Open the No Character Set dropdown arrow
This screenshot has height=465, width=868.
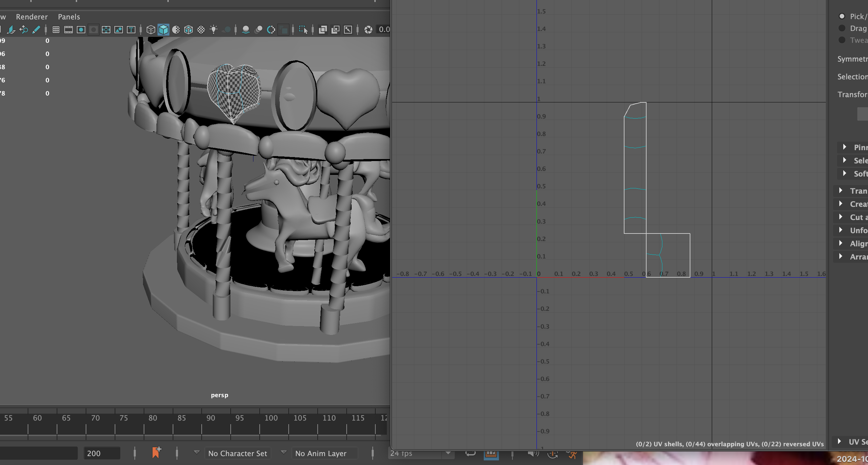click(196, 452)
